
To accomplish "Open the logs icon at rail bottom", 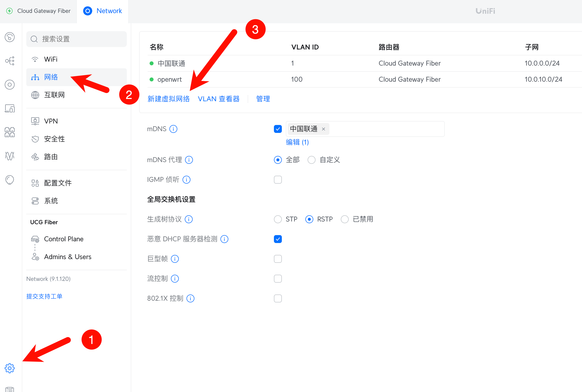I will coord(10,389).
